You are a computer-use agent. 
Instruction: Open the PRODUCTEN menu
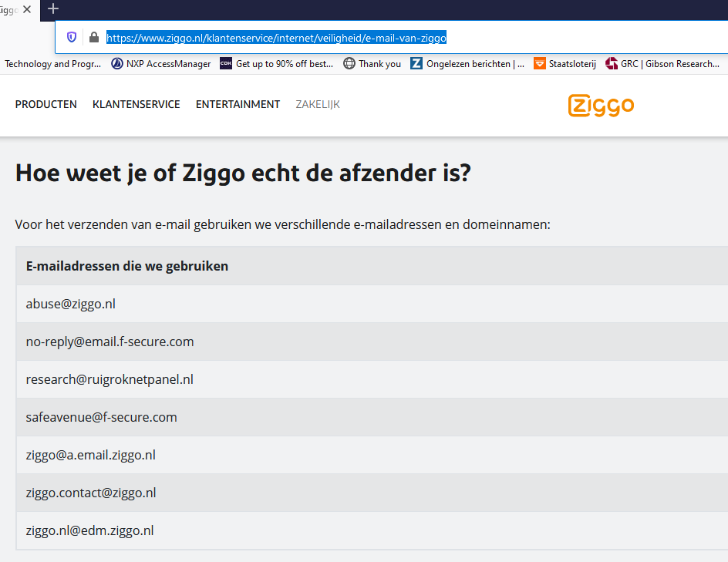coord(46,104)
